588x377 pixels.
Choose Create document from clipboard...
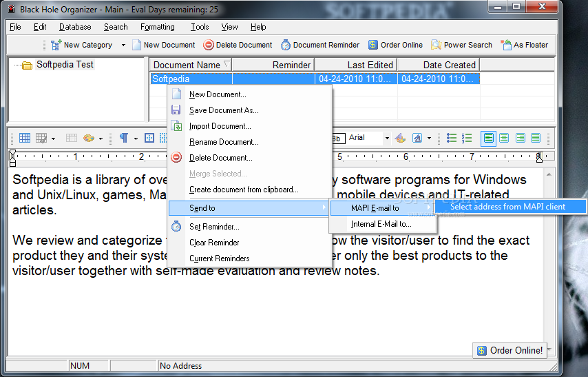[x=249, y=190]
